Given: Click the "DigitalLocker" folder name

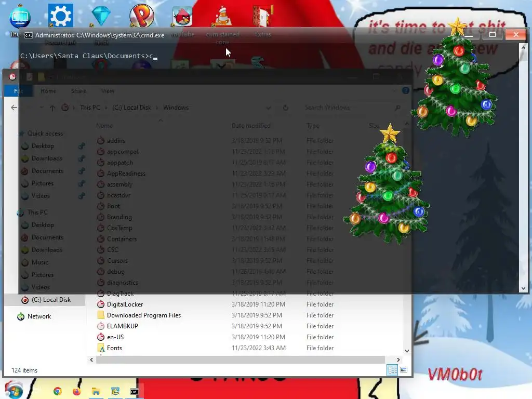Looking at the screenshot, I should [x=125, y=304].
